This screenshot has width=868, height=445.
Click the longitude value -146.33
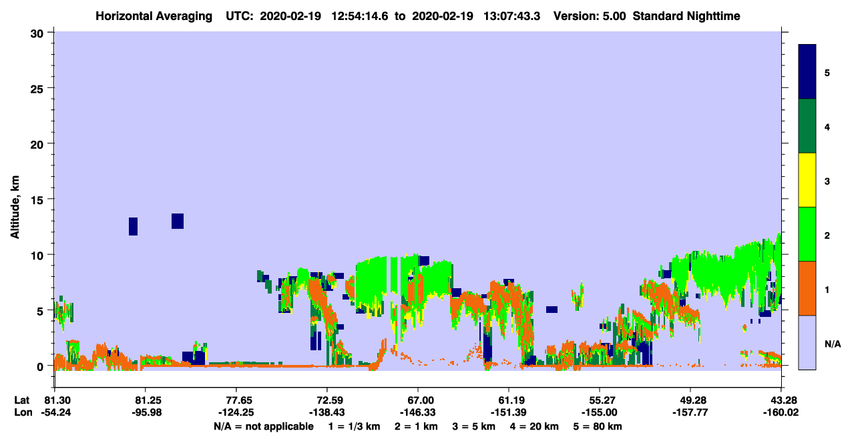(417, 412)
